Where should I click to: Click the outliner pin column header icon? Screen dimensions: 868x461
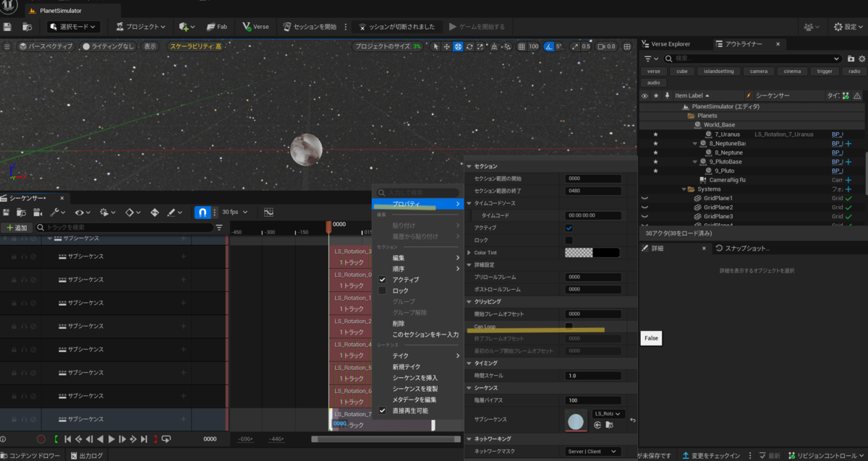(667, 95)
